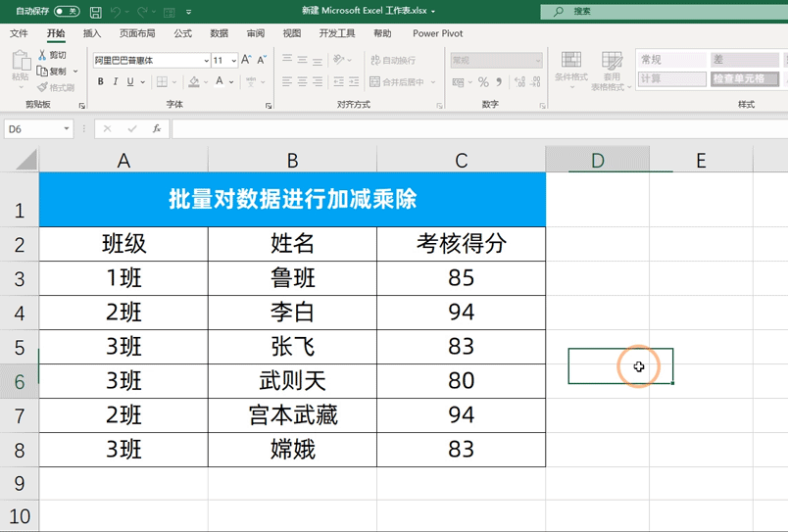Click the Cut scissors icon
The width and height of the screenshot is (788, 532).
click(42, 55)
